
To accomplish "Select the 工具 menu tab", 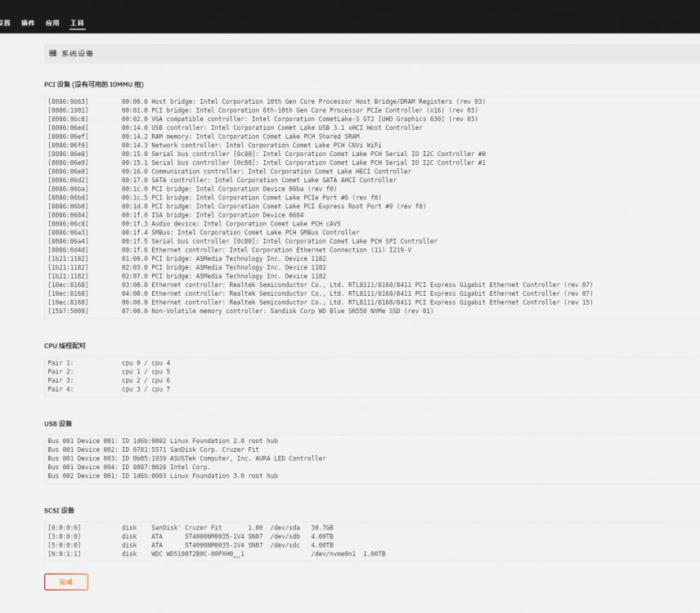I will (x=77, y=23).
